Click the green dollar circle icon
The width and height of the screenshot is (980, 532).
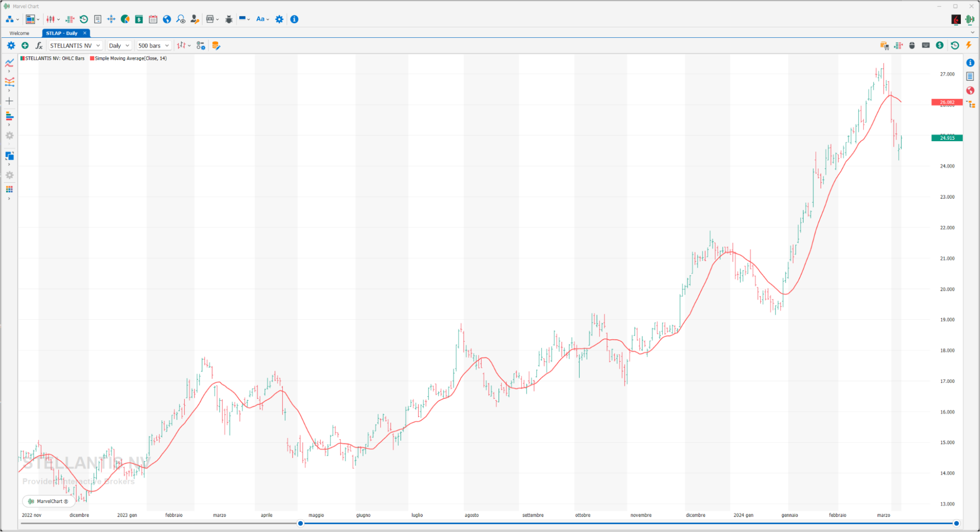tap(939, 46)
